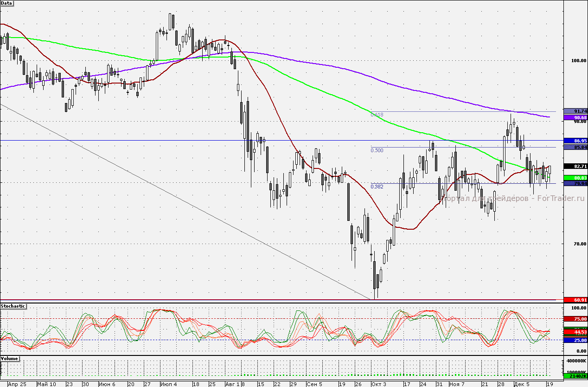Select the blue 86.95 price tag
588x387 pixels.
575,140
